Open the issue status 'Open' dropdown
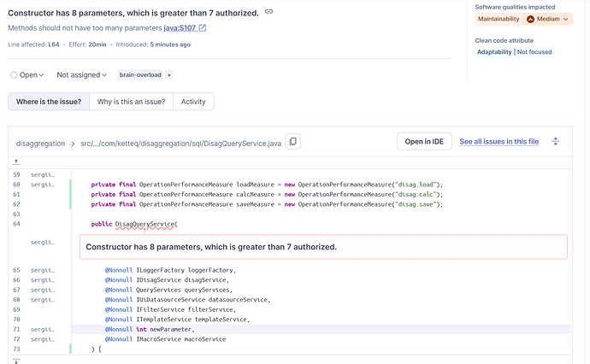The image size is (590, 364). pos(25,75)
